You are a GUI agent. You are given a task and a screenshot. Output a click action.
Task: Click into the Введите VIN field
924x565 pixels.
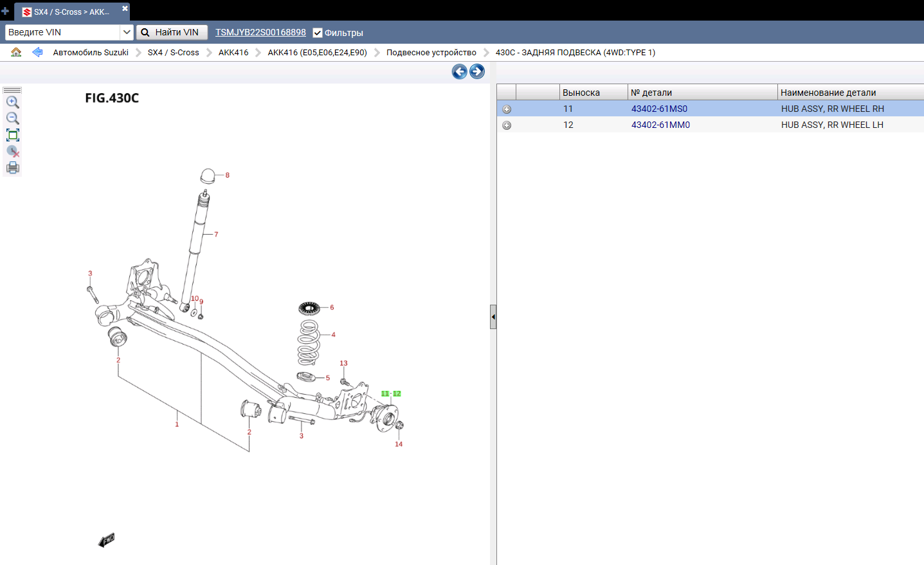[x=62, y=32]
